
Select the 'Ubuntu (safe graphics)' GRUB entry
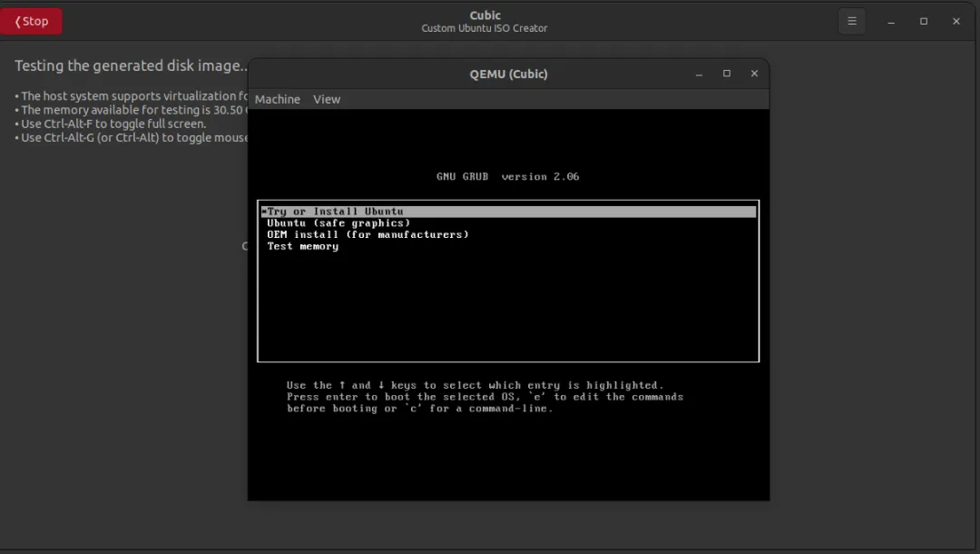click(x=338, y=223)
